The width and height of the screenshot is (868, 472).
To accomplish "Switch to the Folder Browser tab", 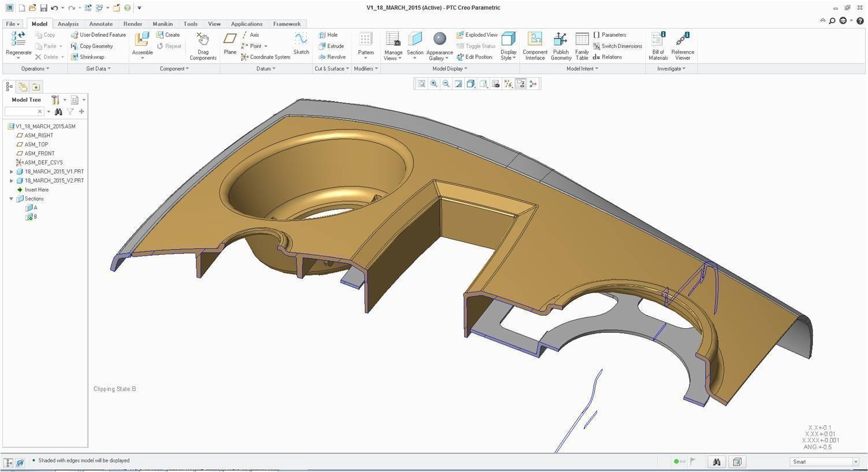I will point(23,87).
